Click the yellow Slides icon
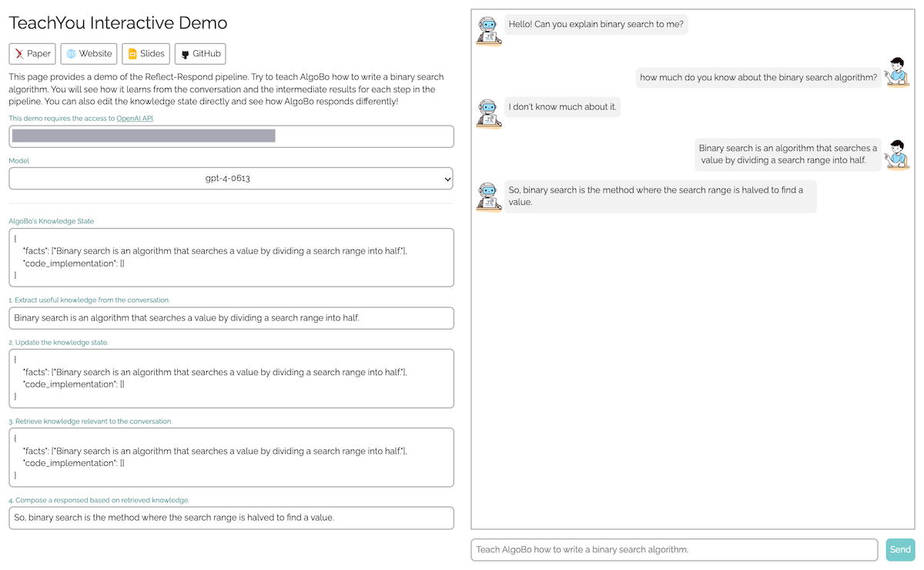The height and width of the screenshot is (570, 924). tap(132, 54)
